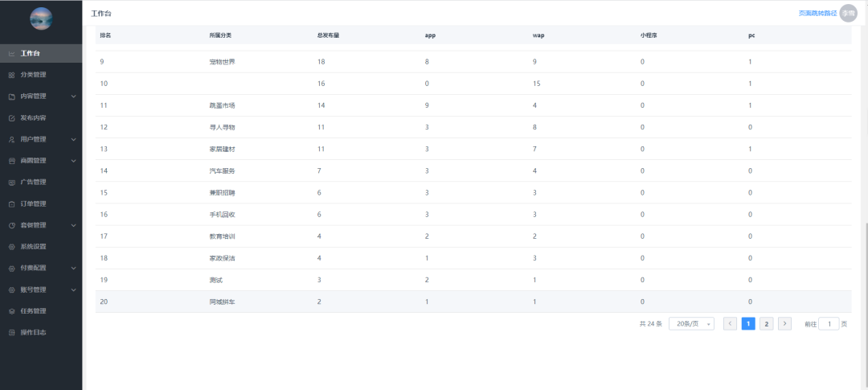Expand the 内容管理 submenu chevron
This screenshot has width=868, height=390.
pos(74,96)
